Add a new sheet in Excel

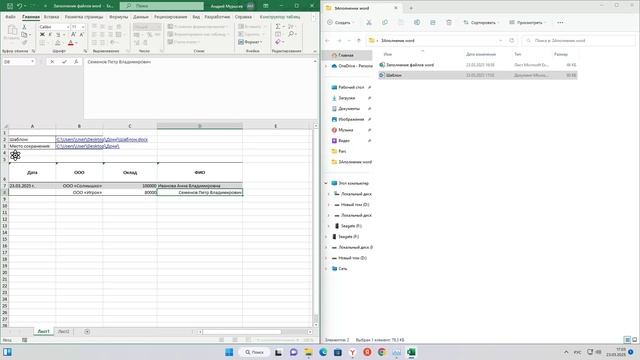pos(87,331)
